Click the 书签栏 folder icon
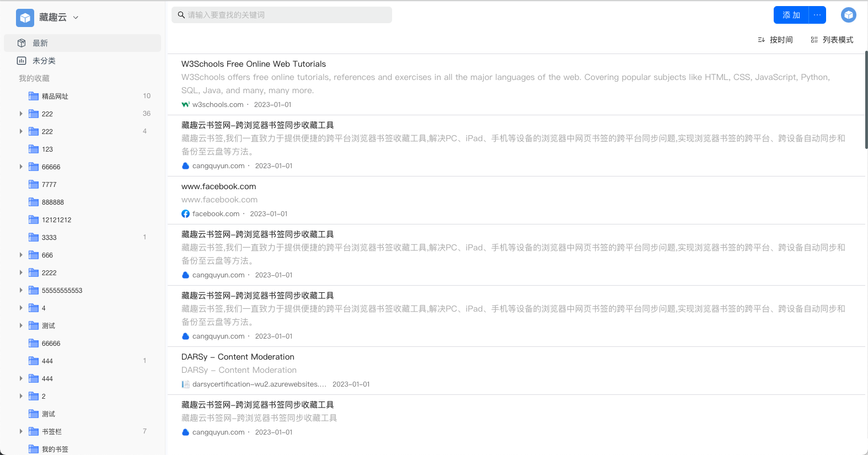This screenshot has width=868, height=455. [34, 431]
